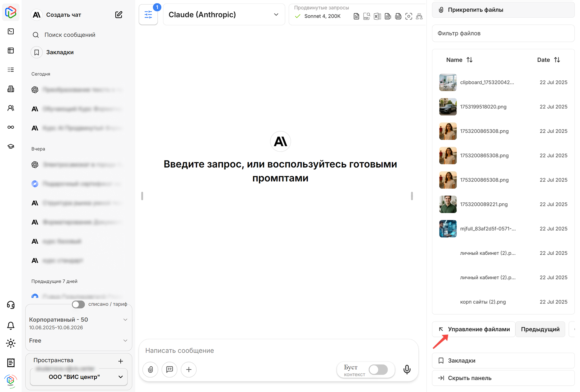The height and width of the screenshot is (392, 580).
Task: Sort files by Name
Action: 459,60
